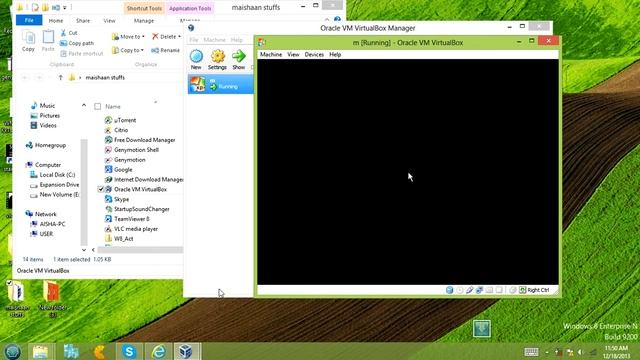Open Pictures in Explorer navigation pane
Screen dimensions: 640x360
tap(45, 116)
